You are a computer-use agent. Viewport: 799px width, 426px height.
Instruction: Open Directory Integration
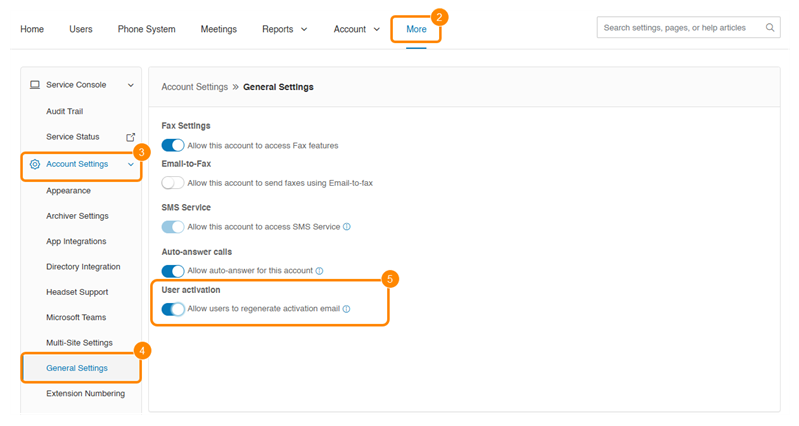(x=84, y=267)
